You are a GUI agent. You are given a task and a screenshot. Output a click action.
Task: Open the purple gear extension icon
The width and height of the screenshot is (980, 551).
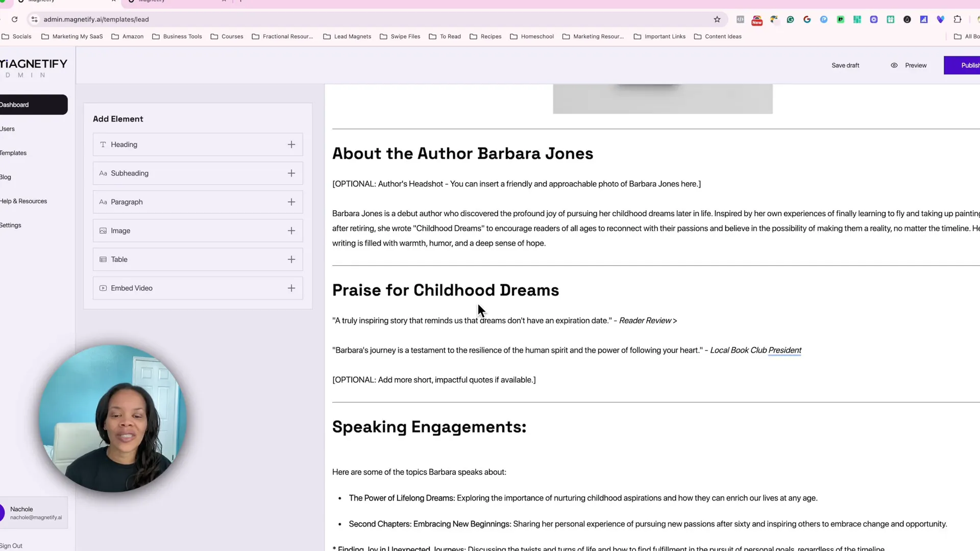(x=874, y=19)
